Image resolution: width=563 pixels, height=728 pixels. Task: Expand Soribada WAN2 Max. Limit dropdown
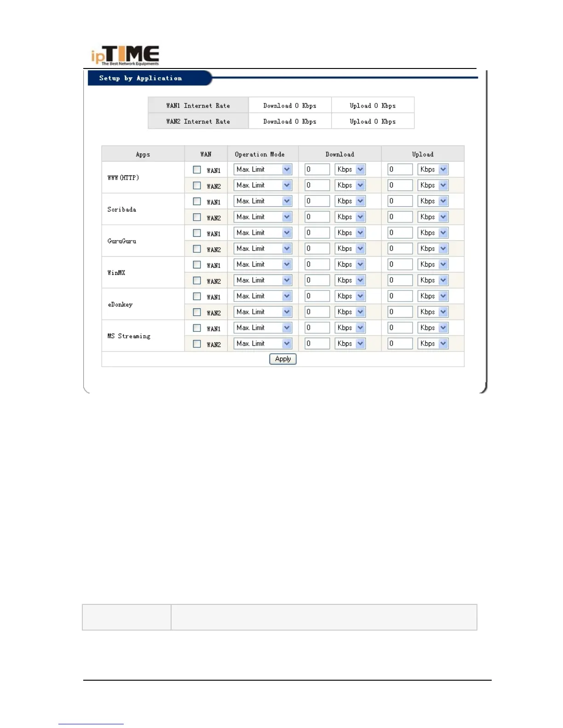[x=263, y=217]
